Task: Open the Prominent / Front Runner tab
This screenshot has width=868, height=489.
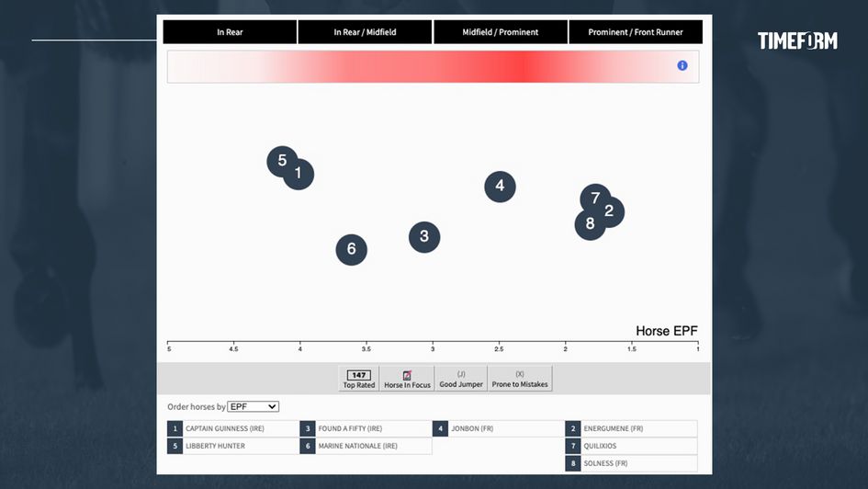Action: 636,32
